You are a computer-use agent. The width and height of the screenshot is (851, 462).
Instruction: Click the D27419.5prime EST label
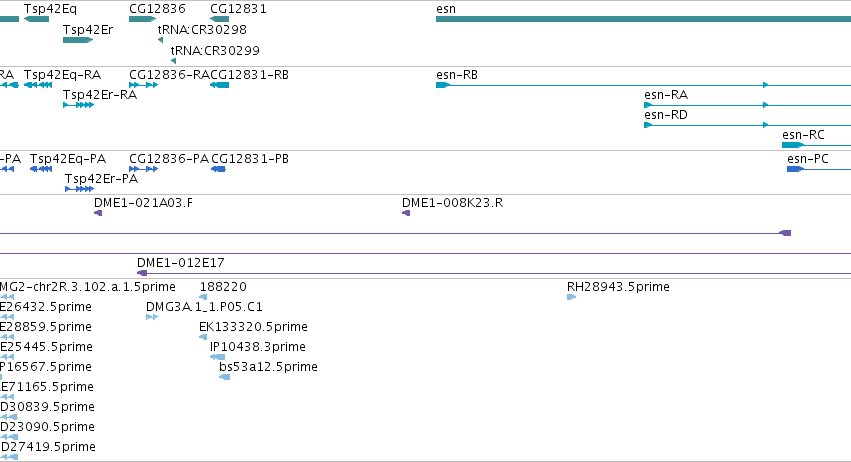pos(48,447)
